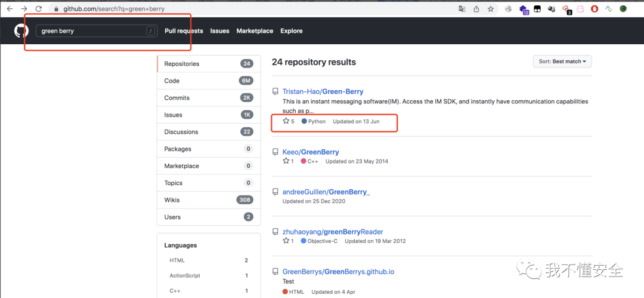Screen dimensions: 644x298
Task: Open Issues in the top navigation
Action: click(x=219, y=31)
